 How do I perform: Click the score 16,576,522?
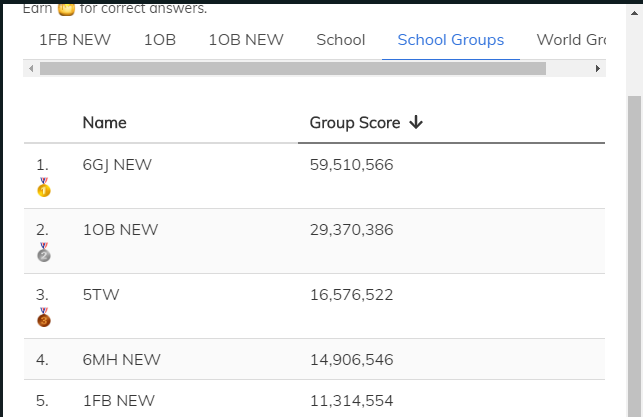pos(351,295)
